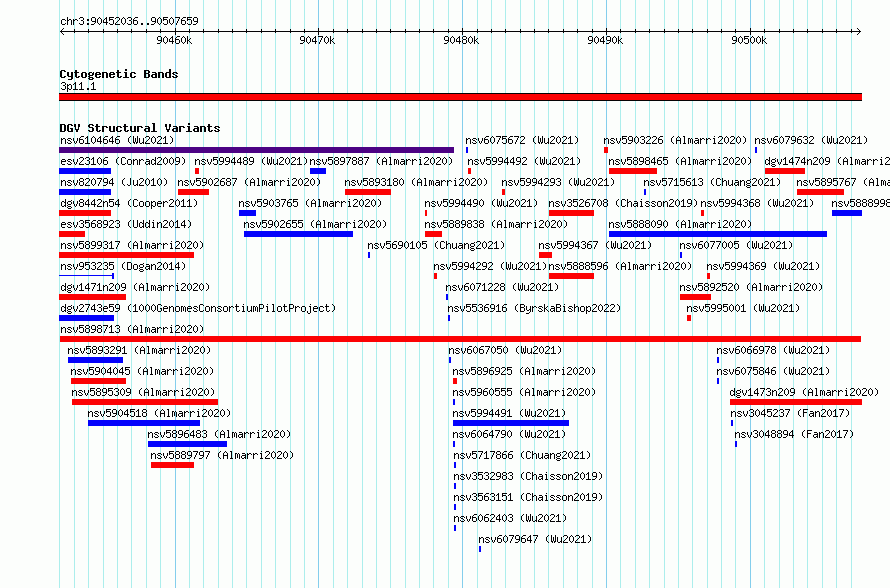Select nsv6066978 (Wu2021) label

773,350
